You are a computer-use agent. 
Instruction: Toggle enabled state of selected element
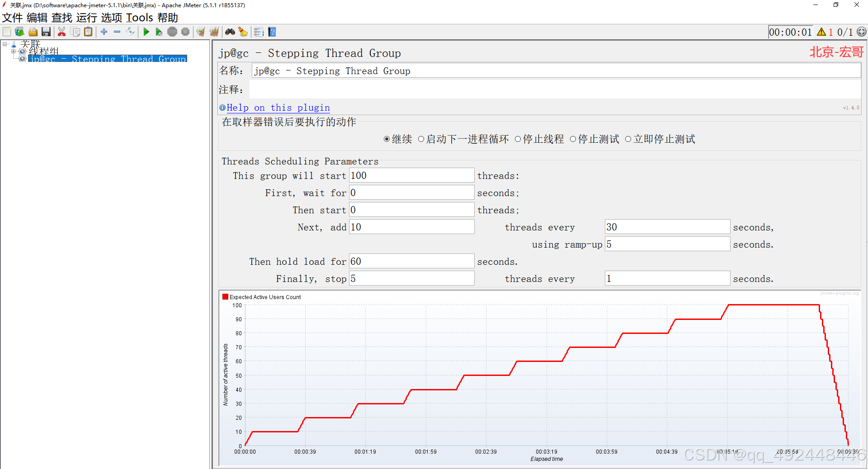130,32
